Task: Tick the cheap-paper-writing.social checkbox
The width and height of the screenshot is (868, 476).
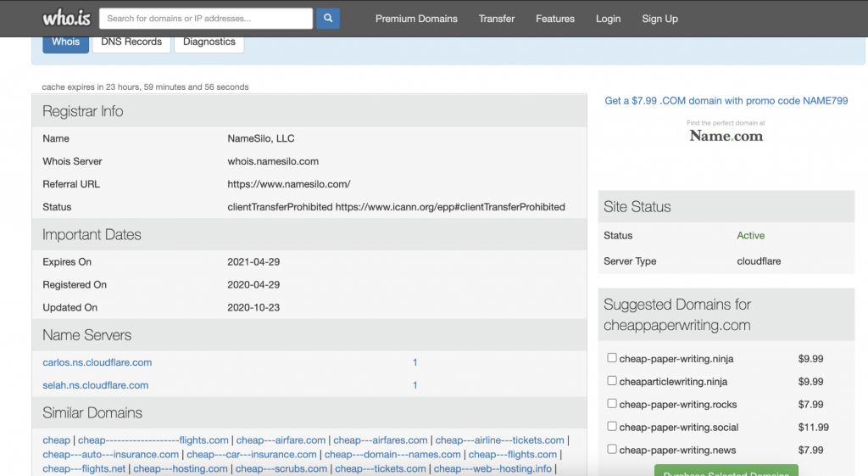Action: tap(612, 426)
